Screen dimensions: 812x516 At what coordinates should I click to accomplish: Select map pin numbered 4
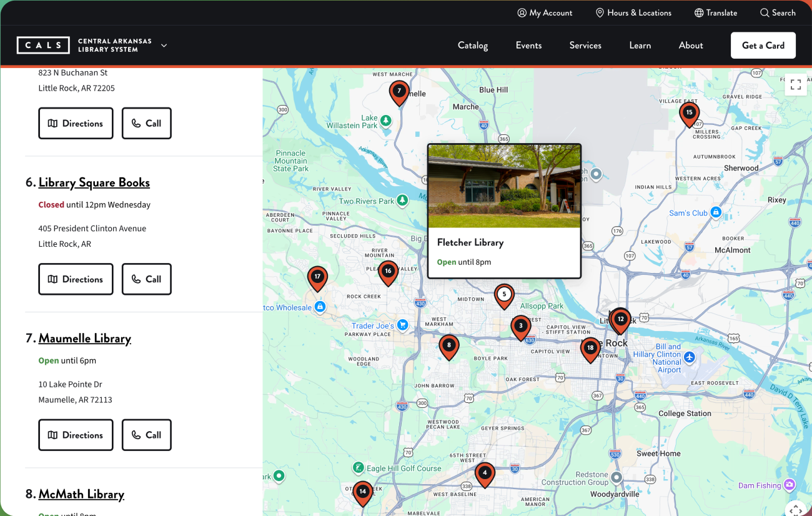pyautogui.click(x=485, y=475)
